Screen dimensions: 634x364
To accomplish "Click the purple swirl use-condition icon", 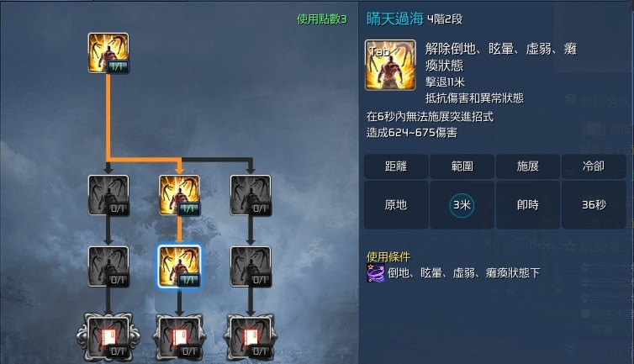I will (x=376, y=272).
